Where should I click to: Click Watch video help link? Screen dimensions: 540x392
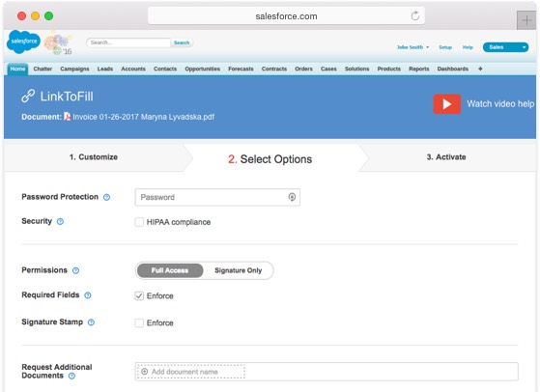point(500,103)
